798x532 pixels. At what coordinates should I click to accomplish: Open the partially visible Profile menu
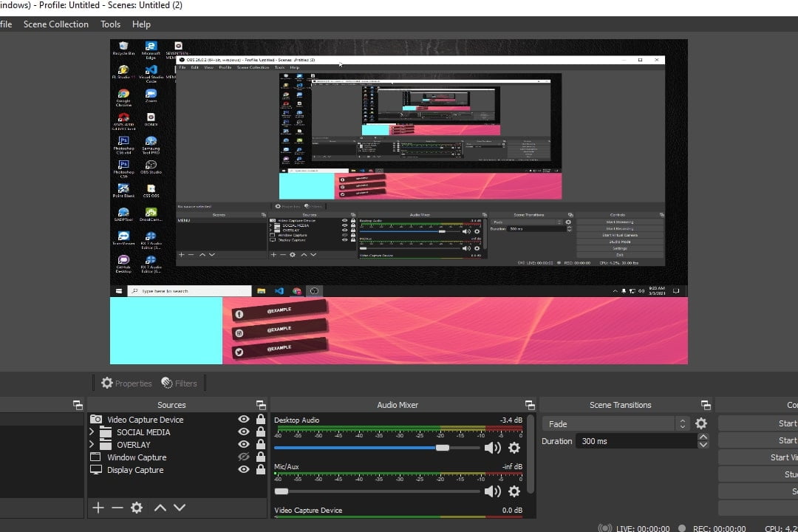pos(6,24)
